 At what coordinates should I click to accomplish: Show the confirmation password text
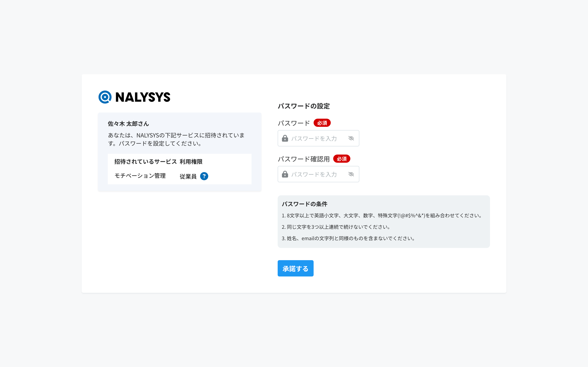(x=351, y=174)
